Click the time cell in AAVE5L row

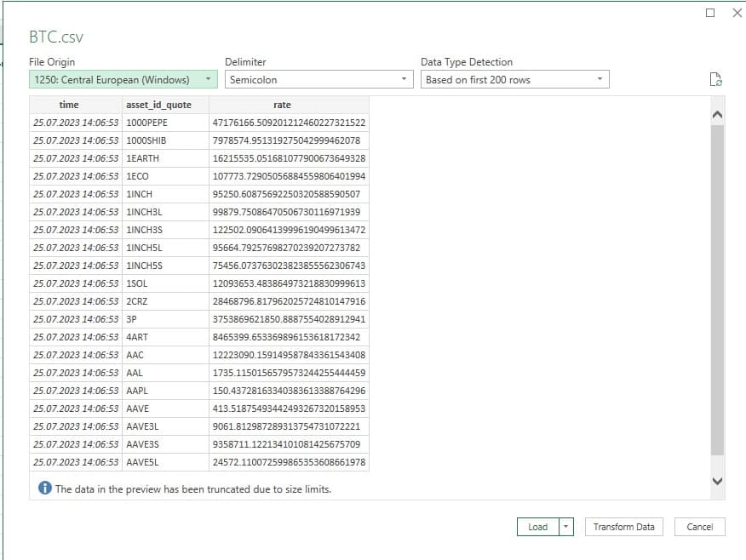coord(76,462)
